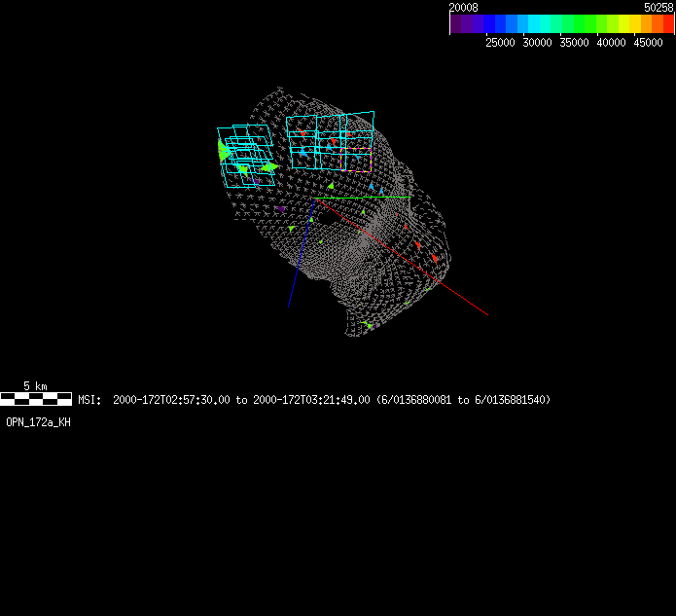Click the end time 2000-172T03:21:49.00
This screenshot has height=616, width=676.
tap(311, 400)
